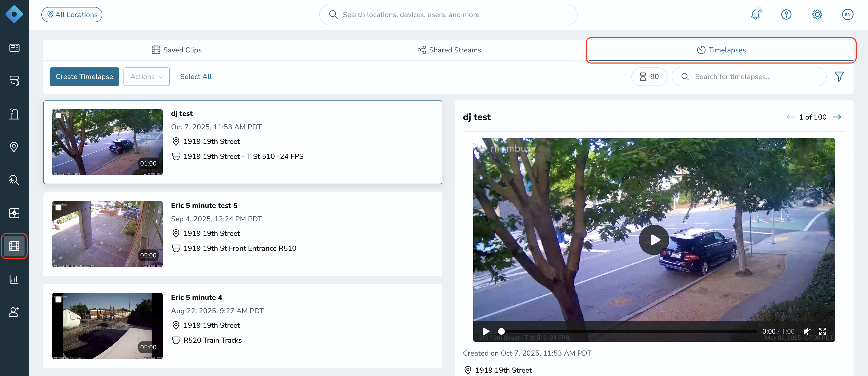This screenshot has width=868, height=376.
Task: Click the Search for timelapses field
Action: tap(749, 76)
